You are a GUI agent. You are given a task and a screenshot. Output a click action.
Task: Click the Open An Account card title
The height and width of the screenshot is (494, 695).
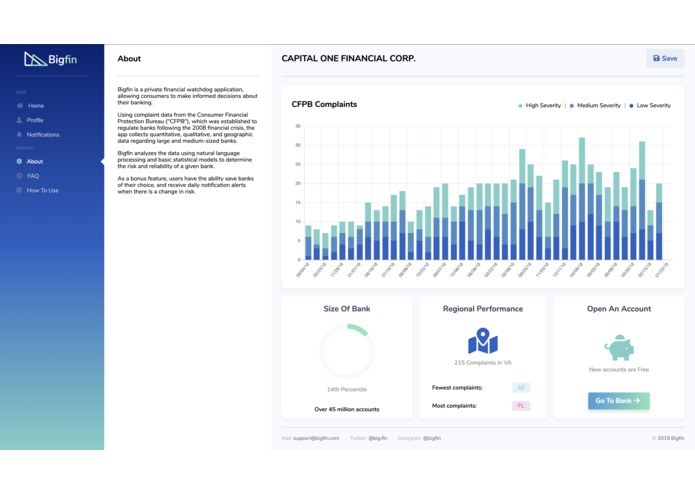point(619,309)
